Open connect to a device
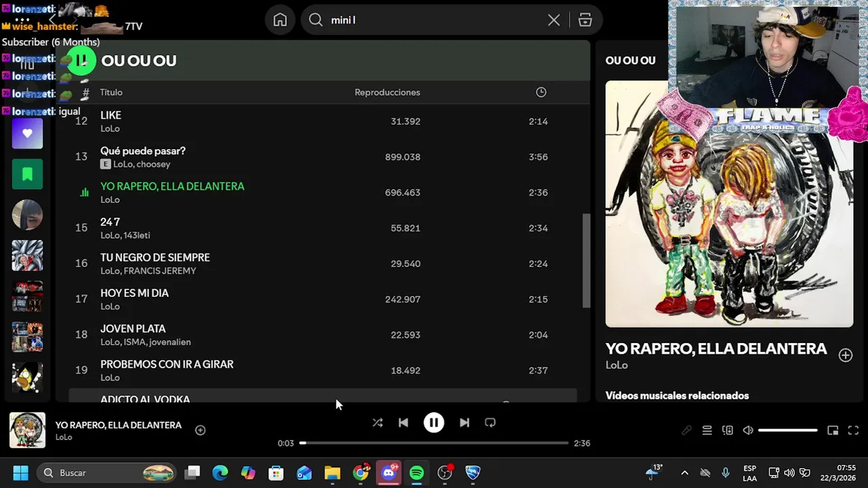The image size is (868, 488). click(728, 430)
